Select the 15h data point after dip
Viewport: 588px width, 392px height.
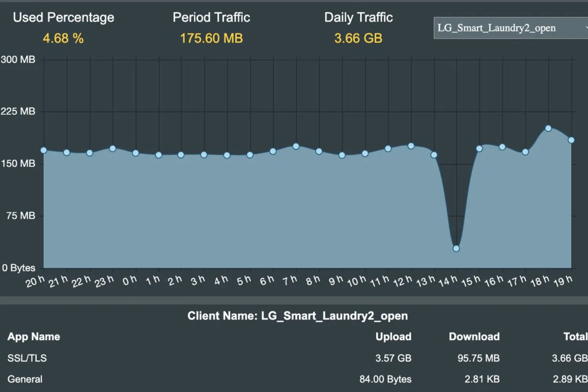tap(479, 149)
